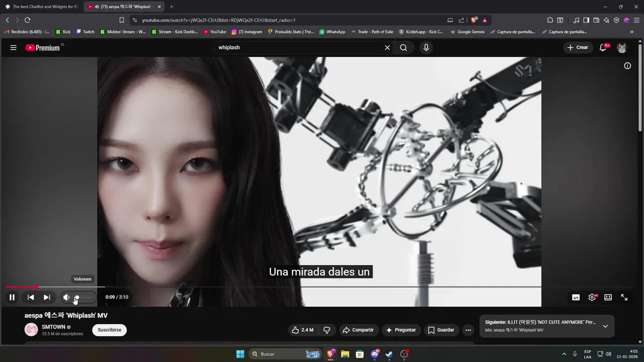Viewport: 644px width, 362px height.
Task: Pause the video playback
Action: tap(12, 297)
